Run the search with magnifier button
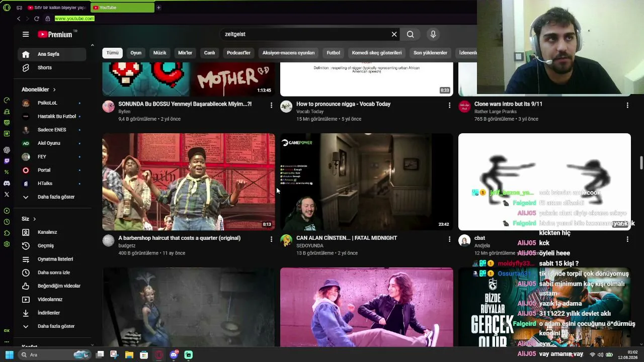 tap(411, 34)
